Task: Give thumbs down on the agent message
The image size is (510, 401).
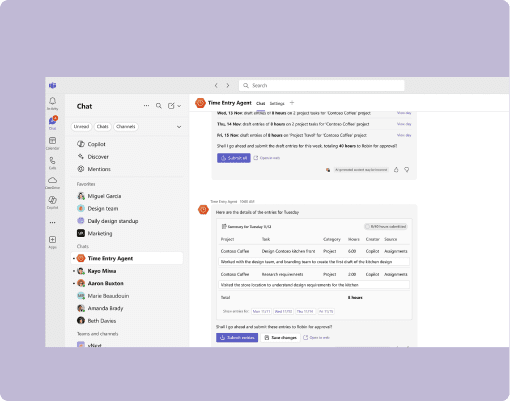Action: click(407, 170)
